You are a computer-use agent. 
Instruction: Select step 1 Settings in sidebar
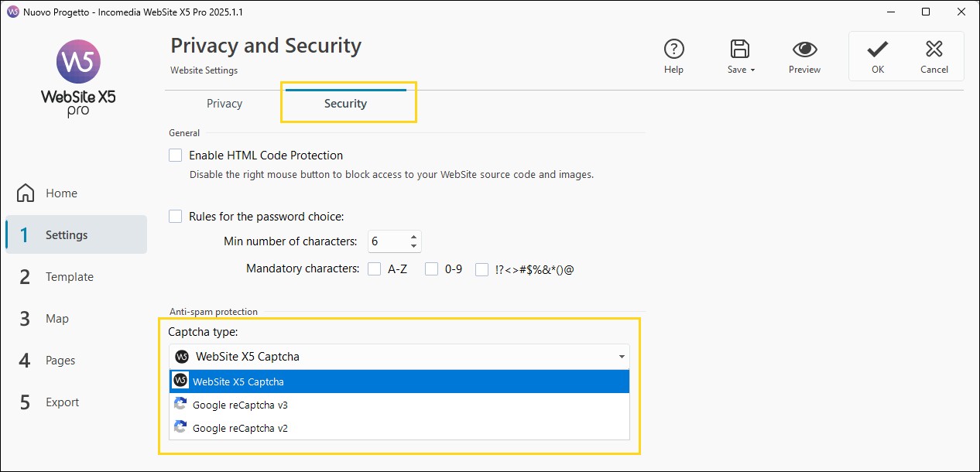[x=76, y=234]
